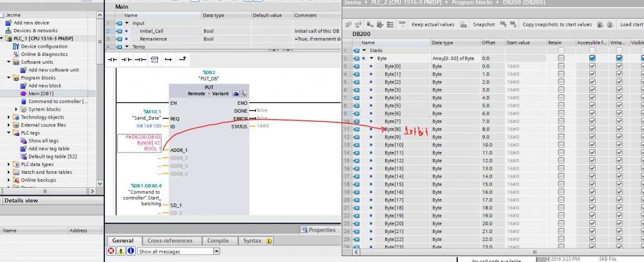The height and width of the screenshot is (262, 644).
Task: Click the errors filter icon in messages
Action: pyautogui.click(x=111, y=251)
